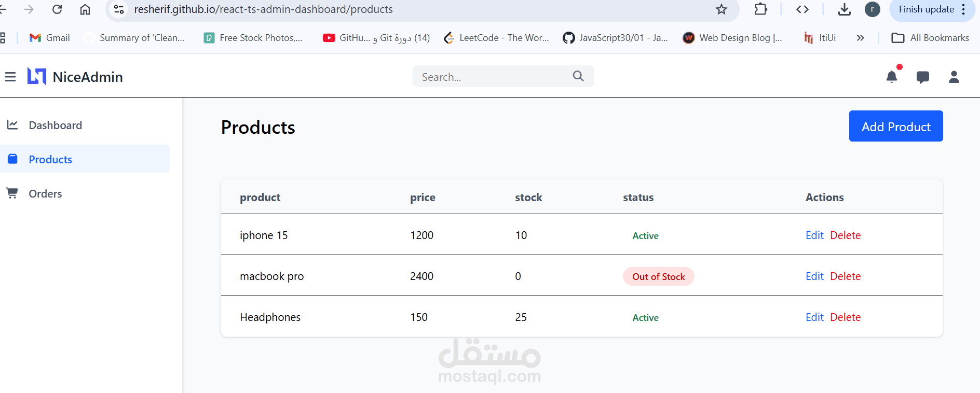Click the product column header
The height and width of the screenshot is (393, 980).
tap(260, 198)
